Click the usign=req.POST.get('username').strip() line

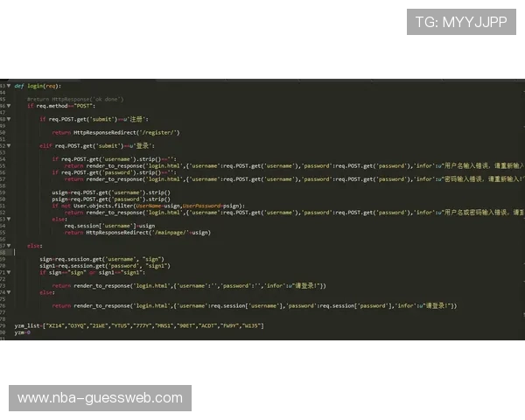pyautogui.click(x=111, y=192)
